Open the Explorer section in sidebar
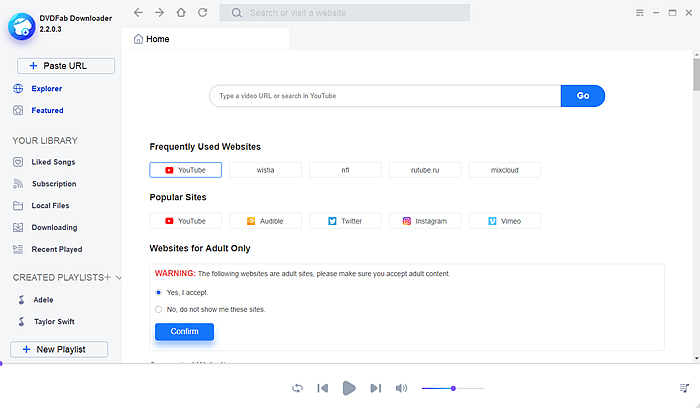 (x=46, y=88)
